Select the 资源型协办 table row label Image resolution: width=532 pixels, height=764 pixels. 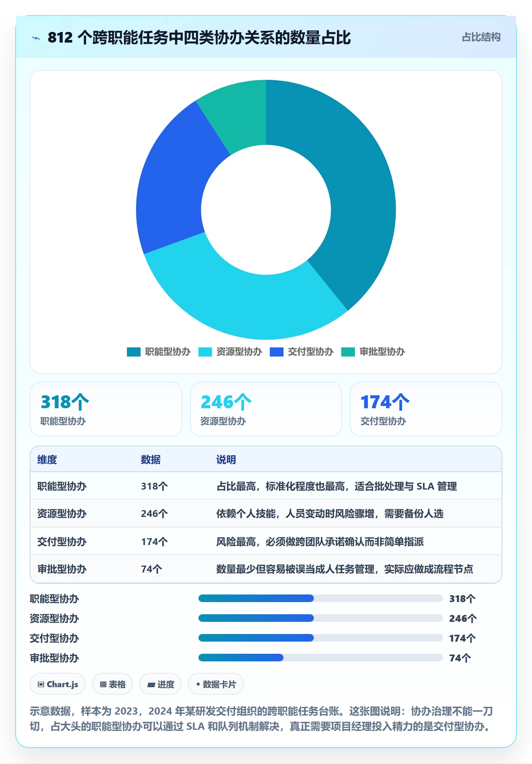pyautogui.click(x=62, y=514)
